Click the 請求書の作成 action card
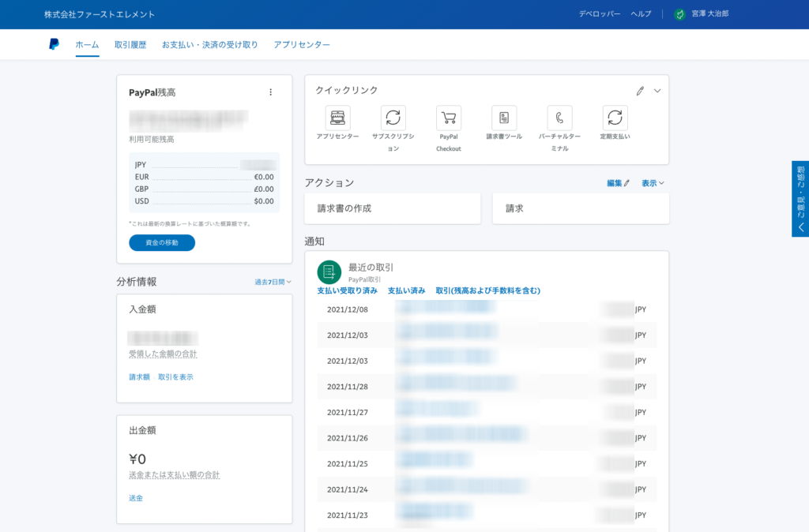 [x=393, y=209]
